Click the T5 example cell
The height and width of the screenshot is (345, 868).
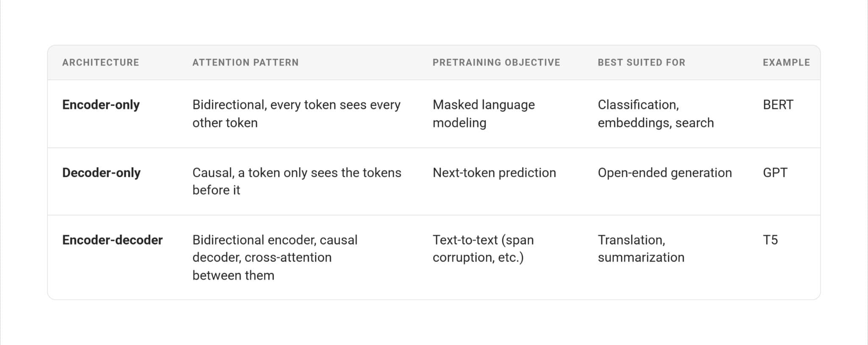770,240
